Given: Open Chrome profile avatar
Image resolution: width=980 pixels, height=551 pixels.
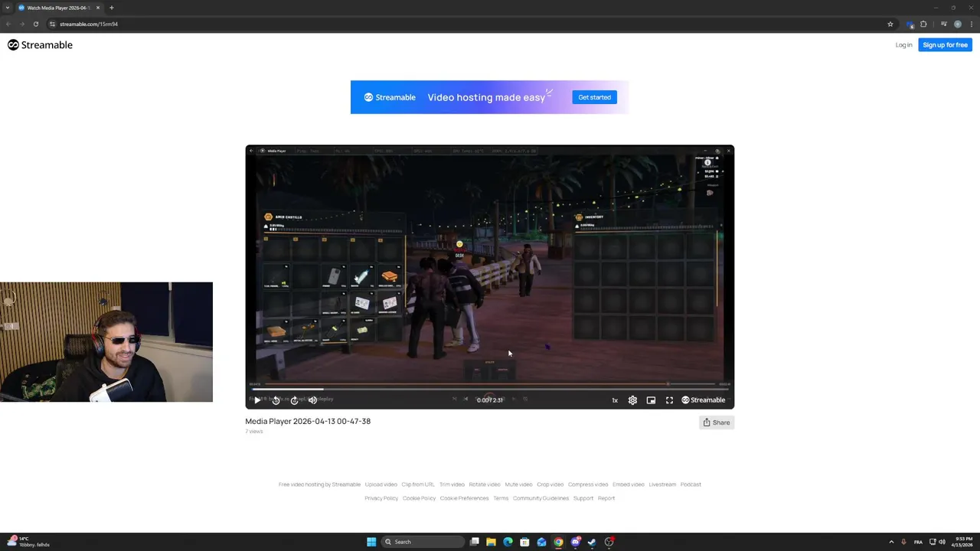Looking at the screenshot, I should pyautogui.click(x=957, y=24).
